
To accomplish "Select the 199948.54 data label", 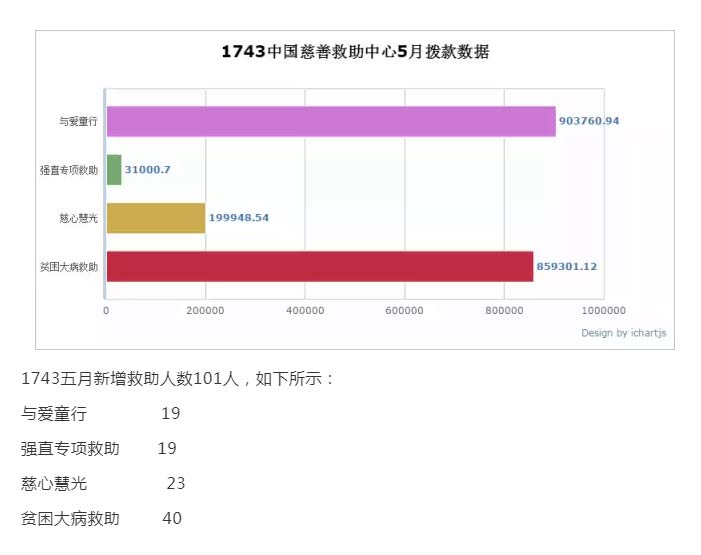I will coord(238,218).
